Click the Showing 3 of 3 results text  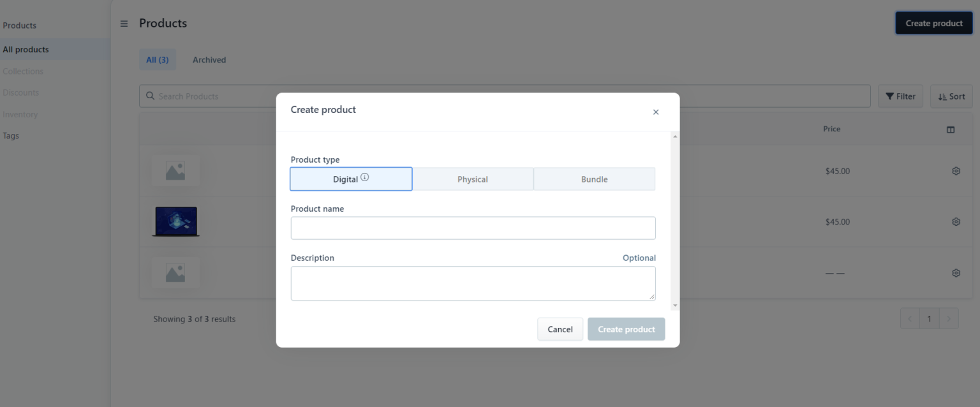tap(195, 319)
